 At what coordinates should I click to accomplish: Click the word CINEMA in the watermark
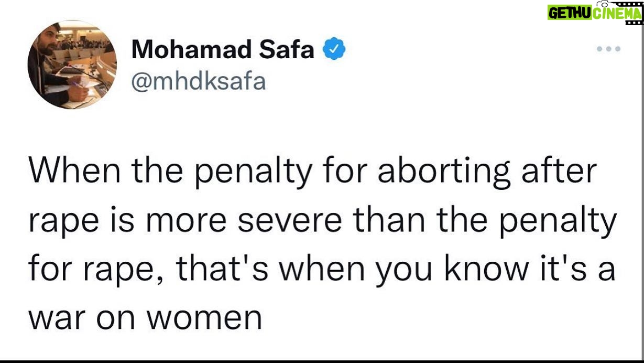click(617, 13)
